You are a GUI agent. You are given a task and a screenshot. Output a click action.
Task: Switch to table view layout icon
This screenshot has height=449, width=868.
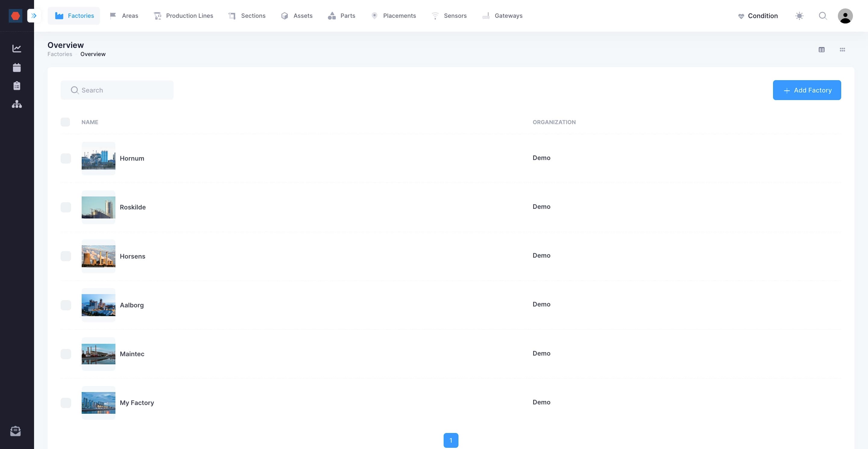tap(822, 49)
